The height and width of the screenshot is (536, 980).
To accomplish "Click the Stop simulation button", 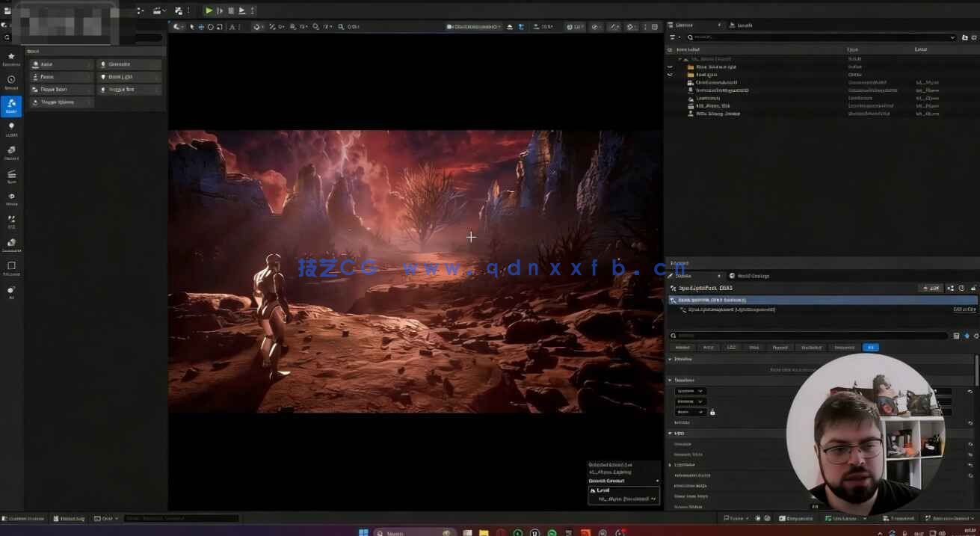I will coord(231,10).
